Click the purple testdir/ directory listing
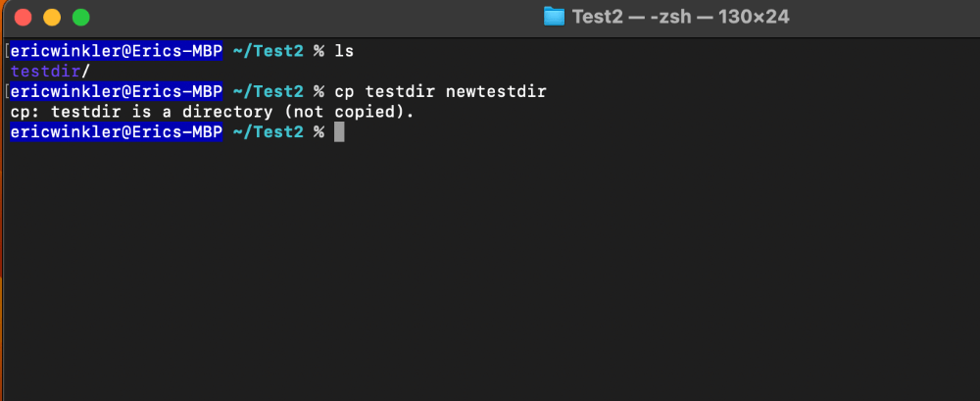This screenshot has width=980, height=401. (x=51, y=72)
